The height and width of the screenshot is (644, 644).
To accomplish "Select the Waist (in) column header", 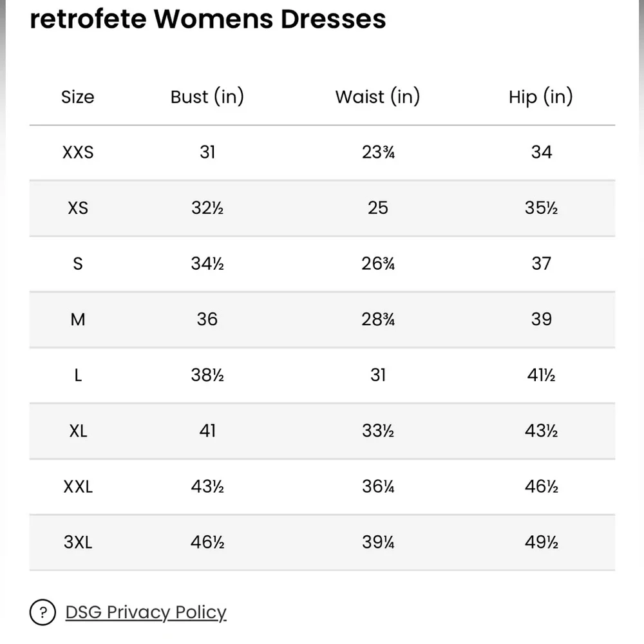I will coord(377,97).
